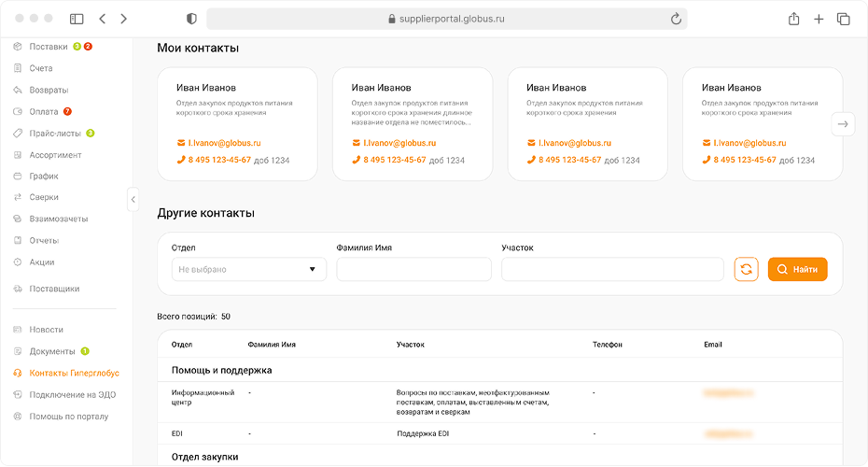This screenshot has width=868, height=467.
Task: Open График menu item
Action: (44, 177)
